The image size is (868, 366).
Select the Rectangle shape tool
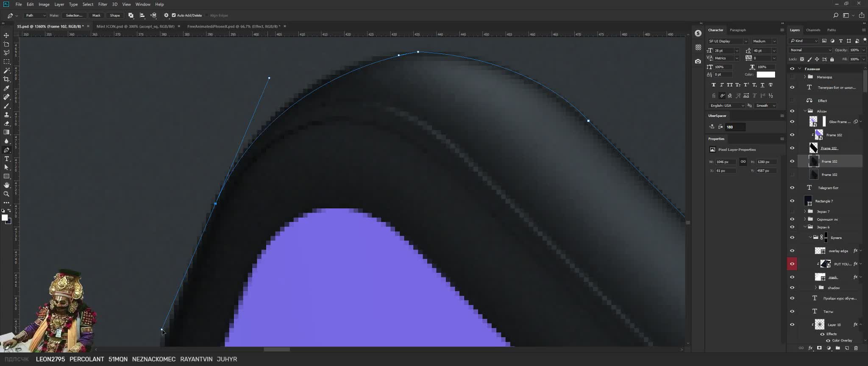pos(6,176)
